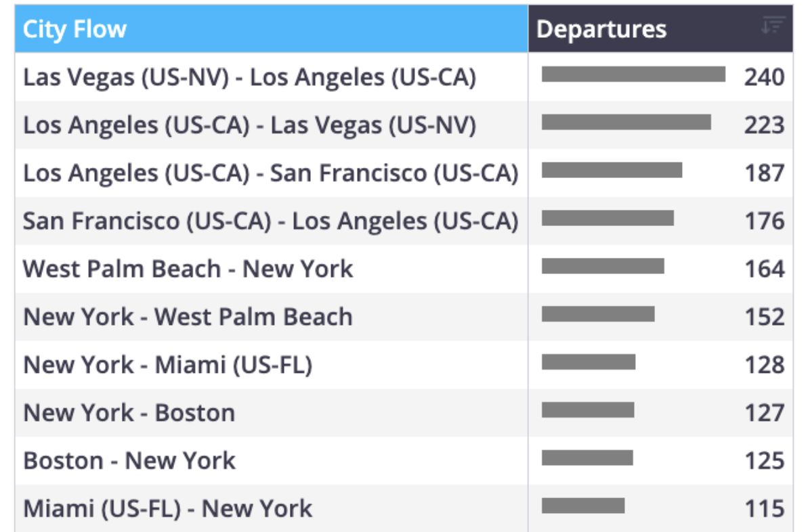Screen dimensions: 810x532
Task: Sort by the City Flow column header
Action: point(271,29)
